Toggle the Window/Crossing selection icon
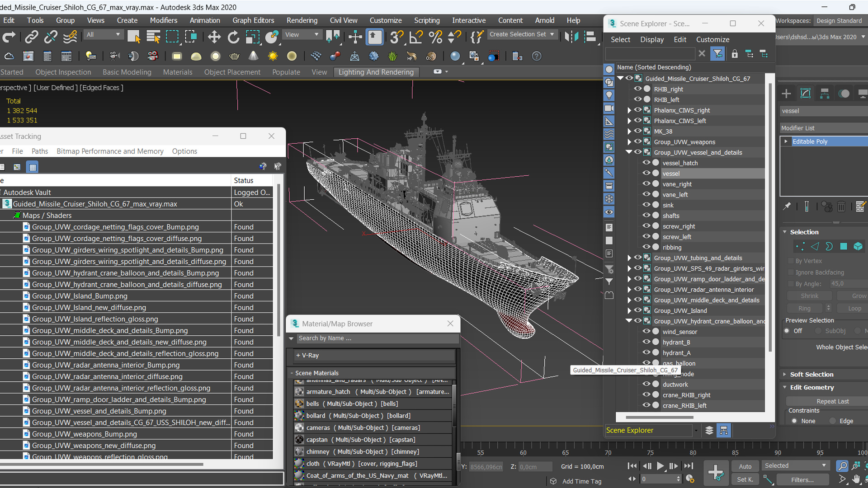868x488 pixels. (x=191, y=37)
